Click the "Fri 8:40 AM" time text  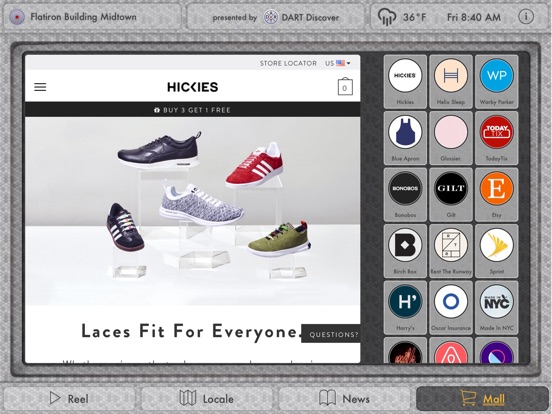[x=474, y=17]
